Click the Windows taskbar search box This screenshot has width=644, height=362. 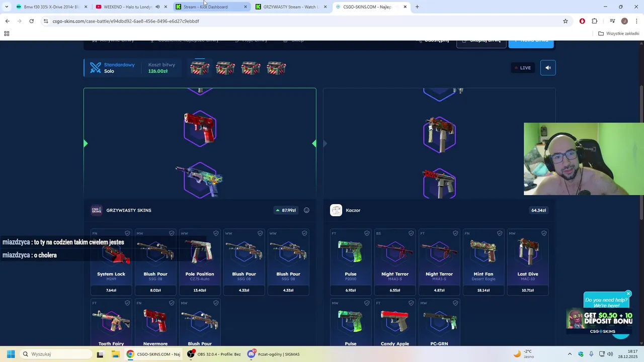pyautogui.click(x=56, y=354)
